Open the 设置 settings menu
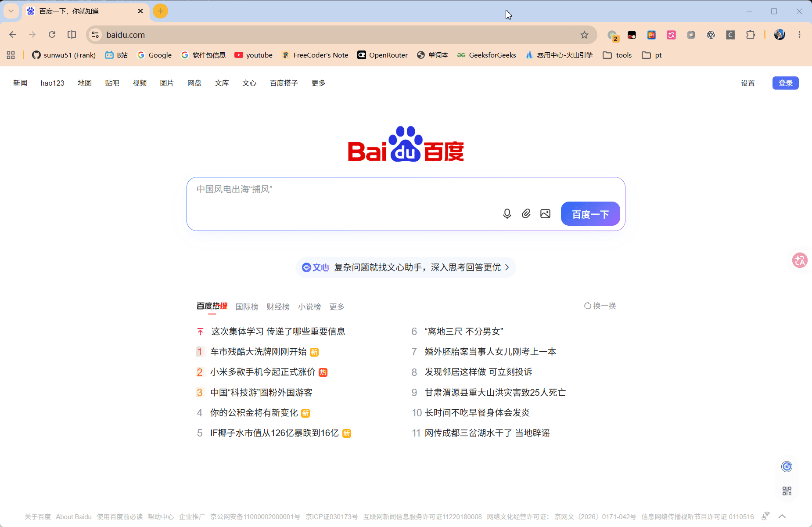The width and height of the screenshot is (812, 527). click(x=748, y=83)
